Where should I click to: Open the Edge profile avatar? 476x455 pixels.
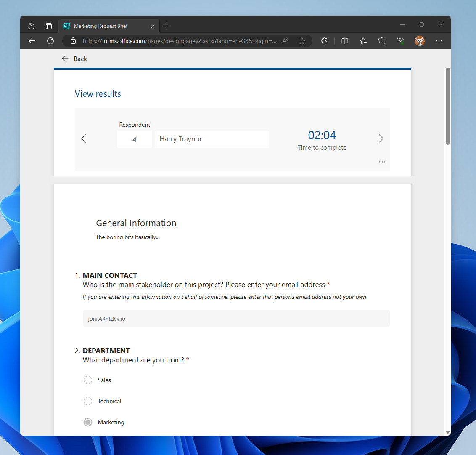419,41
